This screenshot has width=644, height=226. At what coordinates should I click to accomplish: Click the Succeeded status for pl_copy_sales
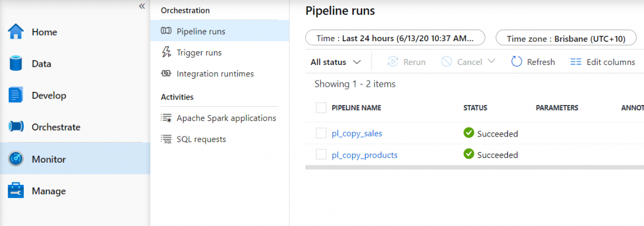coord(497,134)
